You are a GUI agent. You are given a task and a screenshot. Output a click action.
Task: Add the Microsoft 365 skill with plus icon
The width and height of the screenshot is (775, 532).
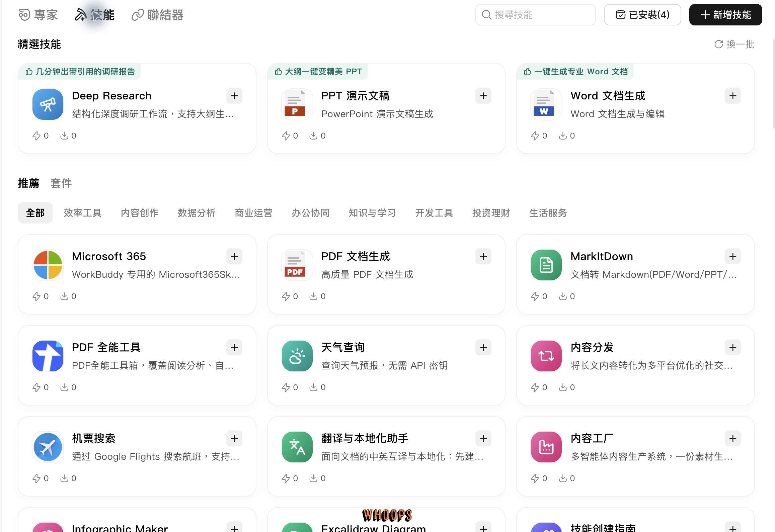(234, 257)
